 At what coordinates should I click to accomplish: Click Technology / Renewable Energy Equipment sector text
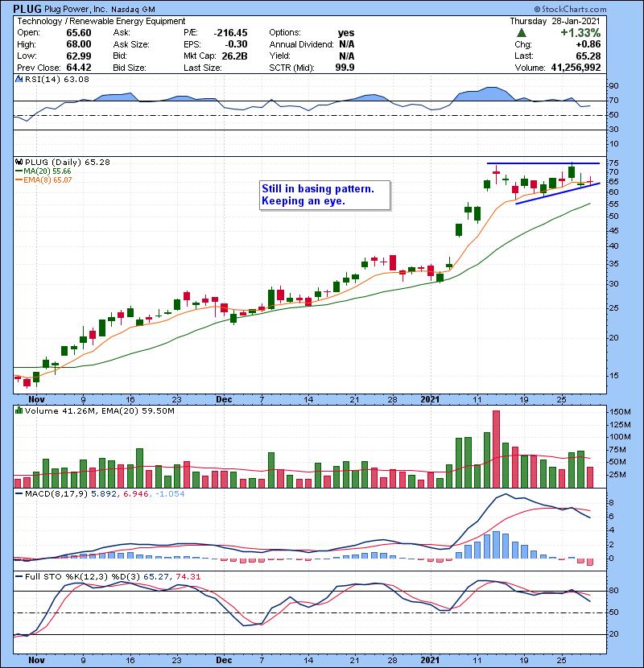(101, 21)
